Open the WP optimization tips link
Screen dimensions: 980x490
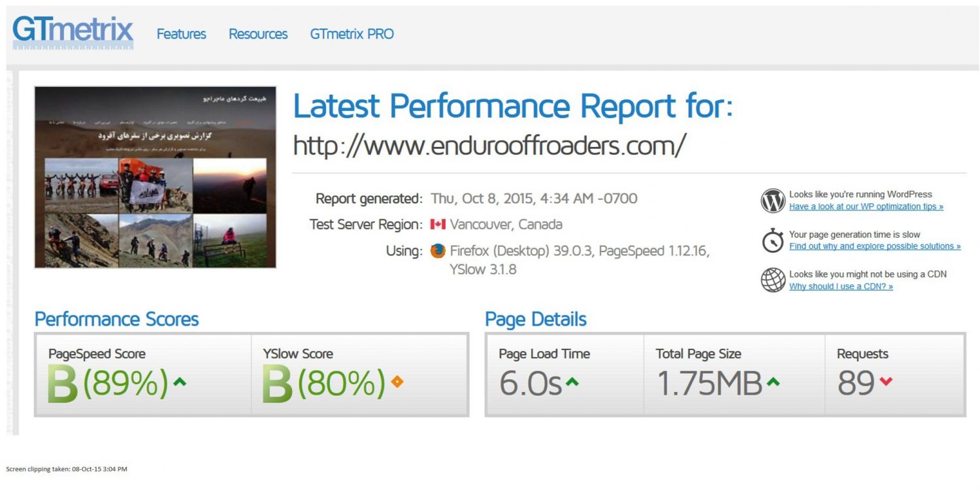click(866, 206)
